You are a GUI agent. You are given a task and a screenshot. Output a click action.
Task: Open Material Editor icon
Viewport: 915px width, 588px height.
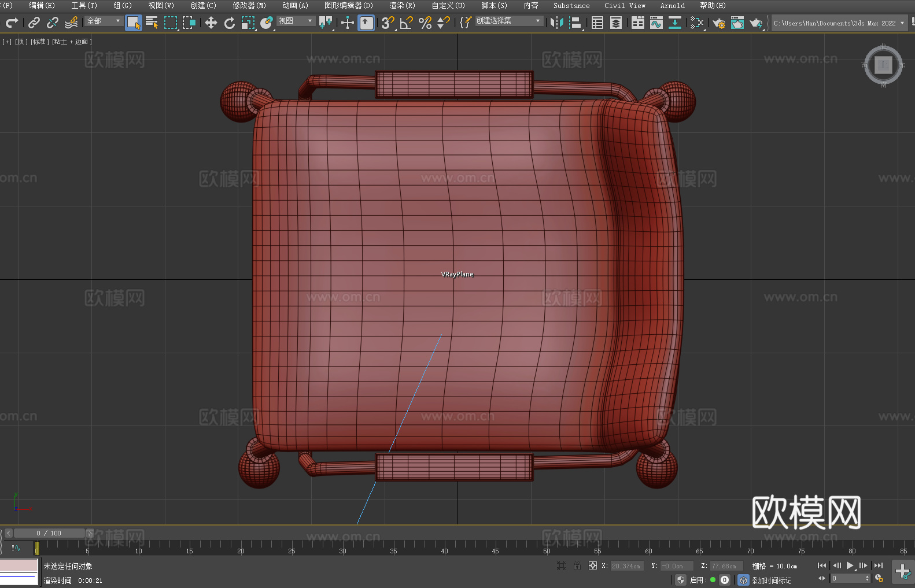click(x=697, y=23)
